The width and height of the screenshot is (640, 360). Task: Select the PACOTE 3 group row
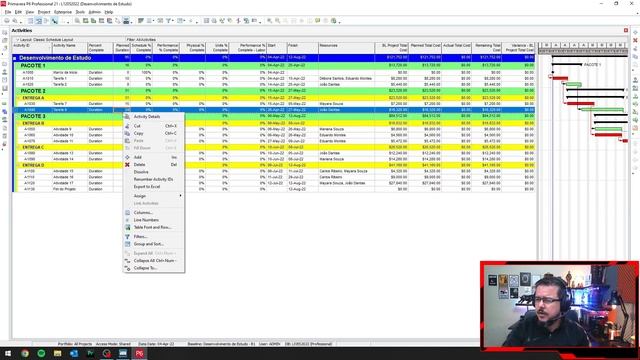(273, 116)
